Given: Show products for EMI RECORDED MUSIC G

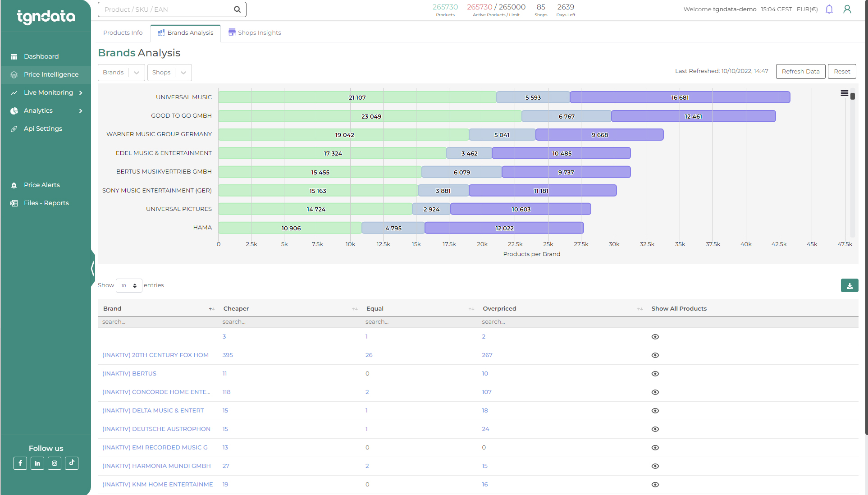Looking at the screenshot, I should [655, 448].
